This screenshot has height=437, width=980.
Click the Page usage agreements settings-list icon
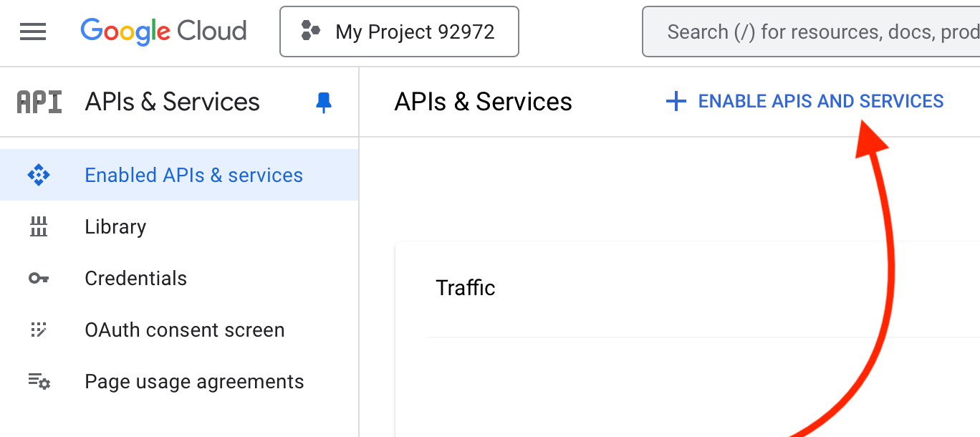[39, 381]
